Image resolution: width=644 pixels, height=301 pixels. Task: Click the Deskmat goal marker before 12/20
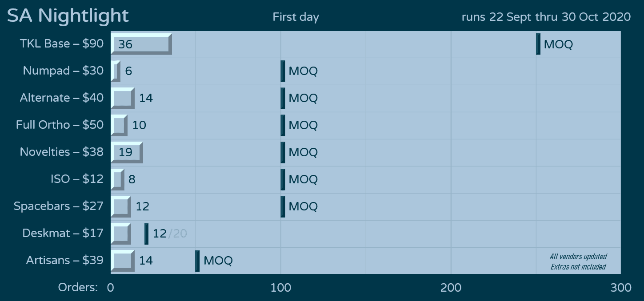click(147, 234)
